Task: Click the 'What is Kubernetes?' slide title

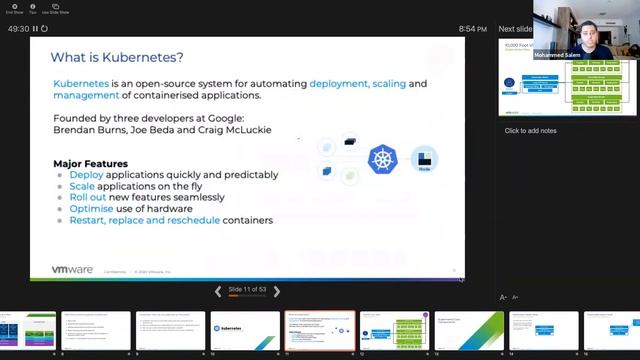Action: 117,57
